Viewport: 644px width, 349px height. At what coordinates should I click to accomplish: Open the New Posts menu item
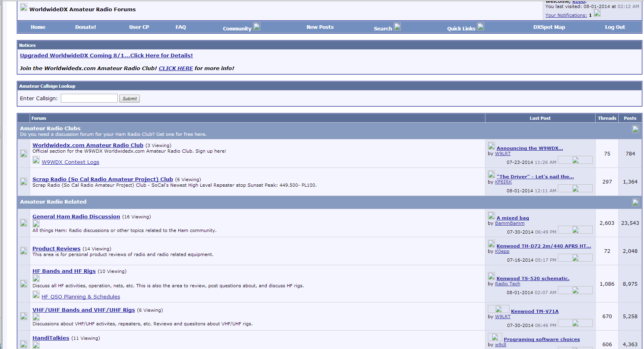pos(320,27)
